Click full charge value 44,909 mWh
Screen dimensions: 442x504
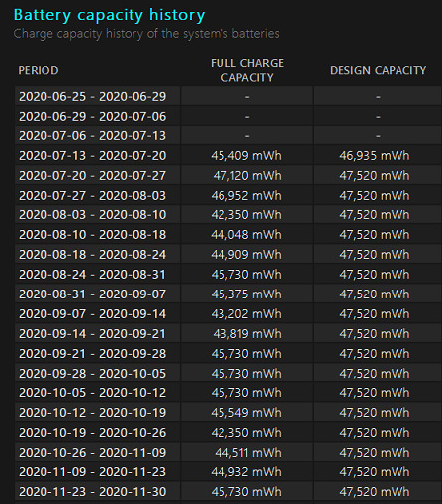tap(246, 255)
